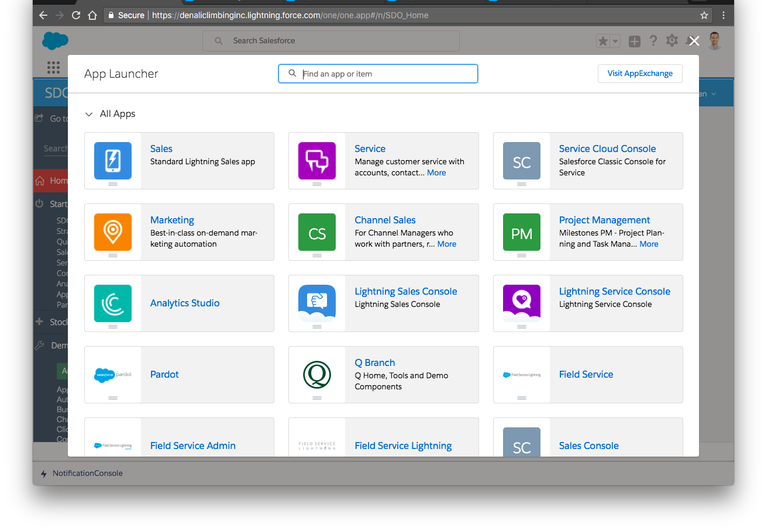Open the Lightning Sales Console link
The height and width of the screenshot is (532, 761).
point(406,291)
